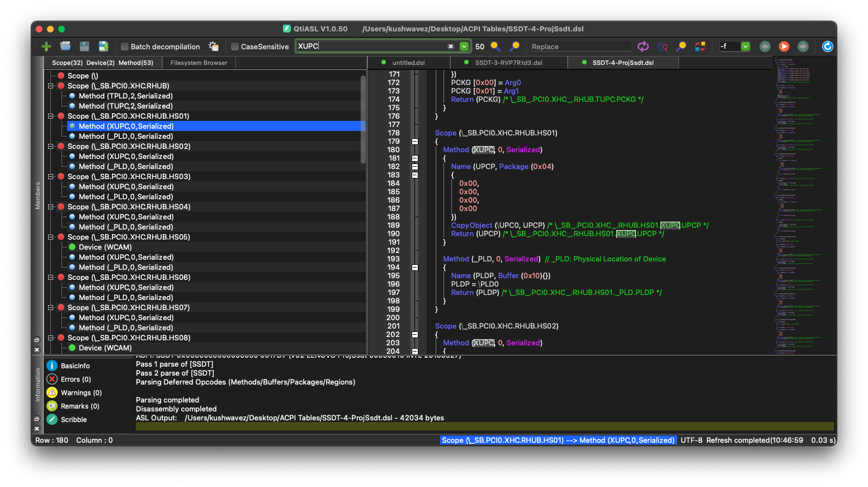Image resolution: width=868 pixels, height=487 pixels.
Task: Select Method (TUPC,2,Serialized) in tree
Action: [x=126, y=106]
